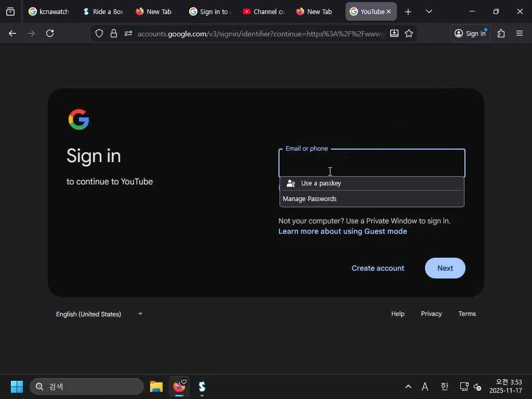Toggle the Korean IME indicator

pos(445,387)
